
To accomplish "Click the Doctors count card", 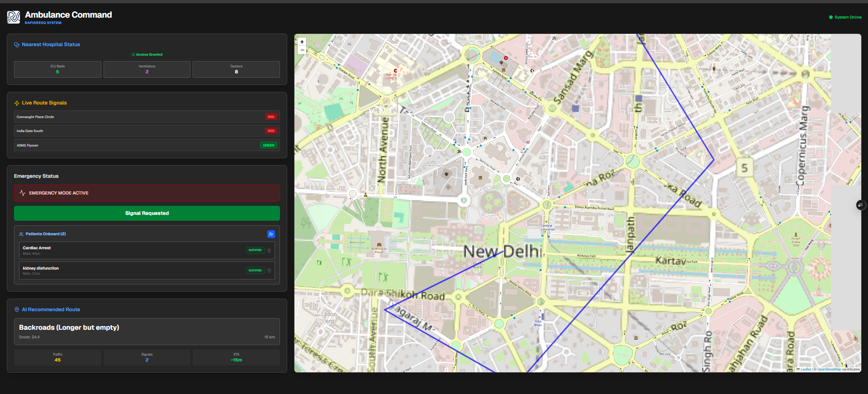I will pyautogui.click(x=236, y=69).
